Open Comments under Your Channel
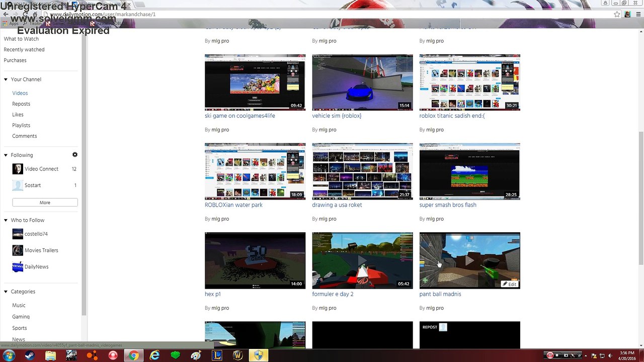644x362 pixels. click(x=25, y=136)
